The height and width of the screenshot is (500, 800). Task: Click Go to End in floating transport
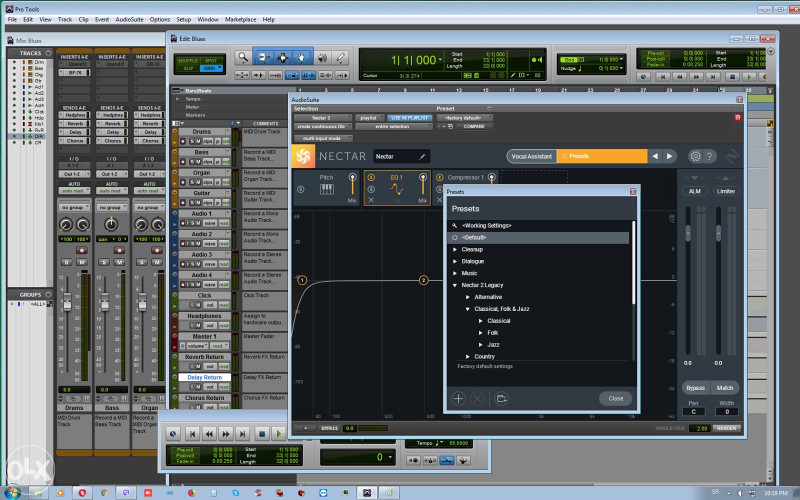click(x=243, y=434)
